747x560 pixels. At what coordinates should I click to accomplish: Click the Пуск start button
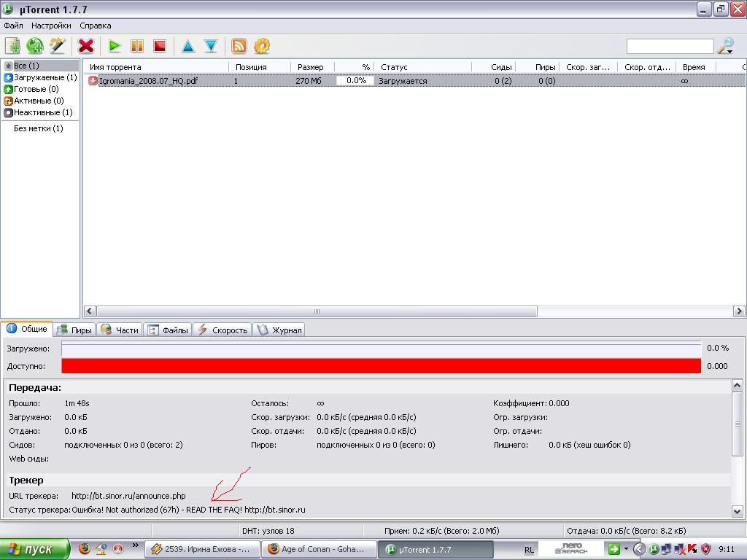(34, 549)
